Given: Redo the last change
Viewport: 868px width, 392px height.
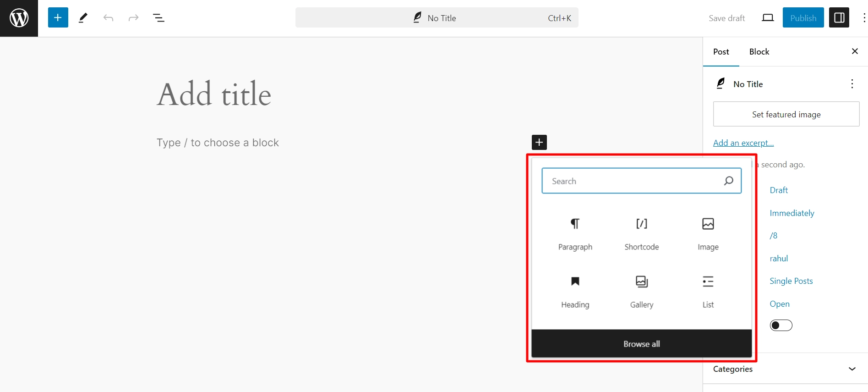Looking at the screenshot, I should pyautogui.click(x=133, y=18).
